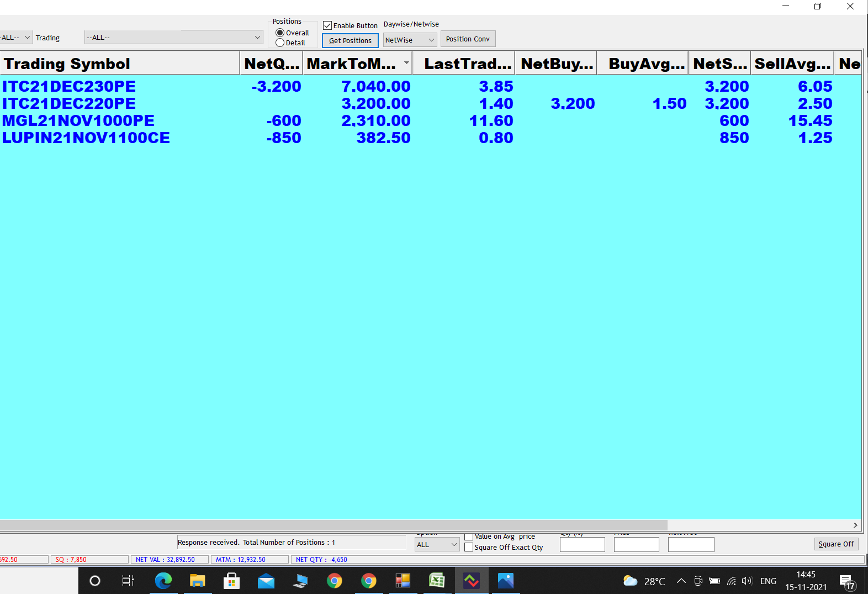Open volume control in tray
This screenshot has width=868, height=594.
747,581
